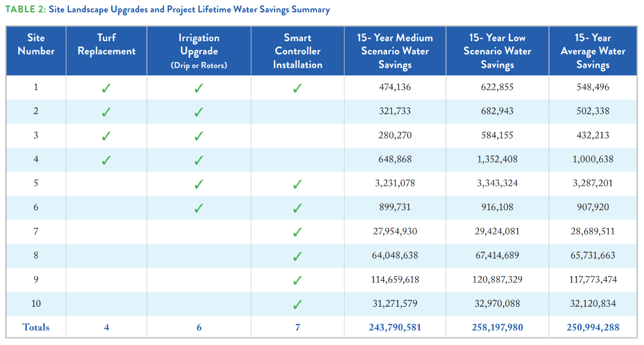
Task: Click the Smart Controller checkmark for Site 1
Action: tap(297, 88)
